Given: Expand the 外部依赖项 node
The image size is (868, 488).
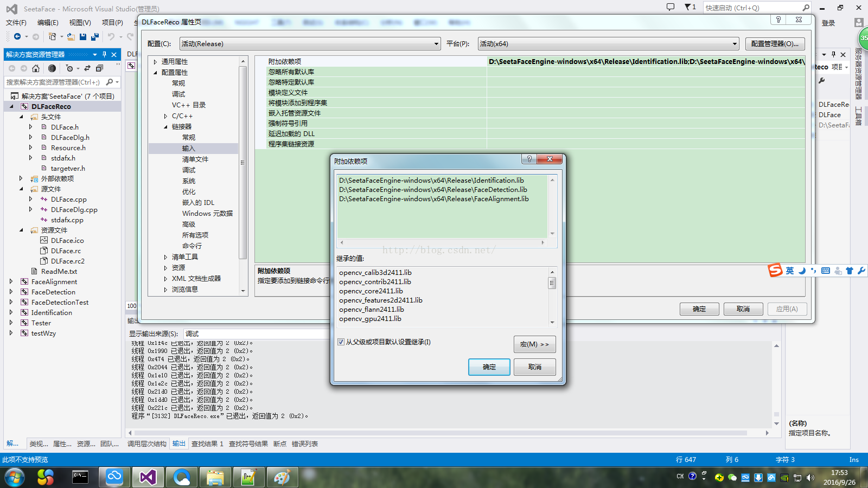Looking at the screenshot, I should [x=21, y=178].
